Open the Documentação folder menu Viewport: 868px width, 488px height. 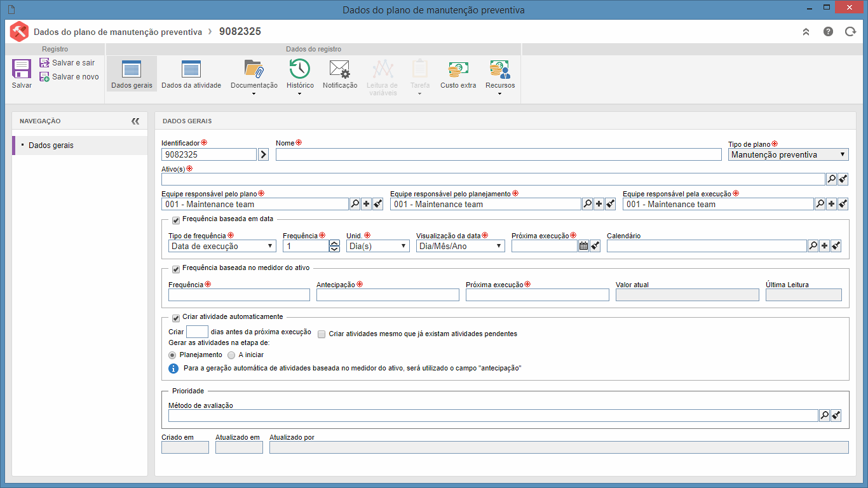tap(254, 77)
